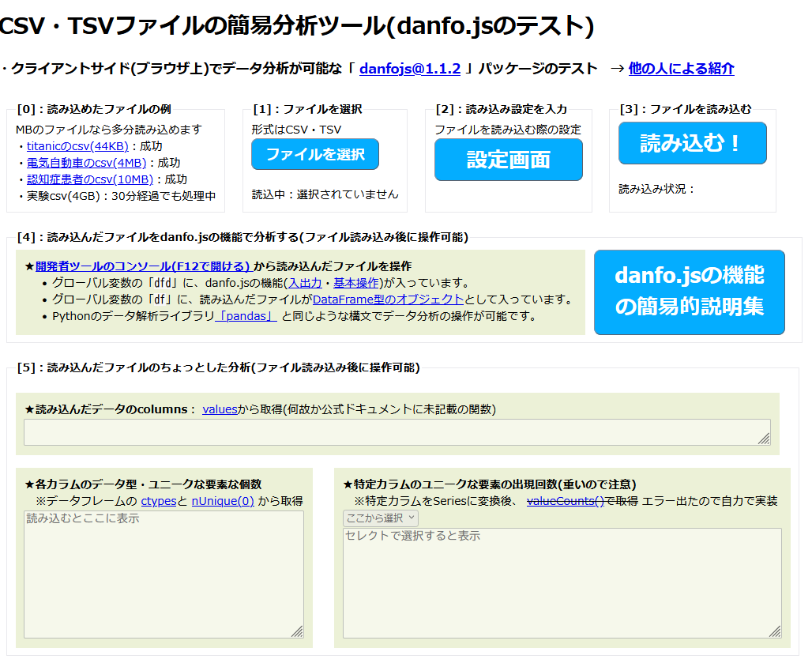Click the 「読み込む！」 button
The height and width of the screenshot is (663, 812).
pyautogui.click(x=692, y=143)
